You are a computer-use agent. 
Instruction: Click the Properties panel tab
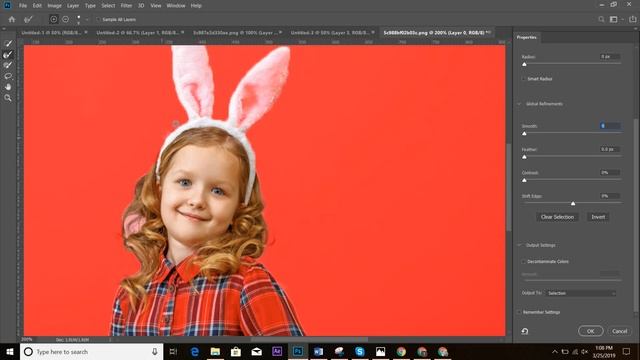pos(527,37)
